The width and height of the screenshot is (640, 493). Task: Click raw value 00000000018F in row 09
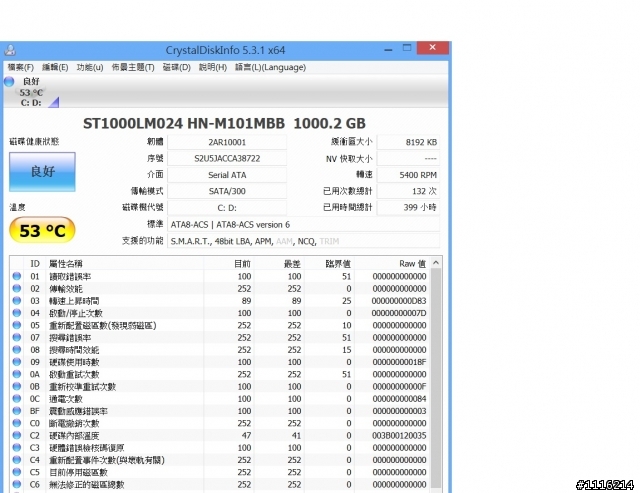pyautogui.click(x=399, y=362)
